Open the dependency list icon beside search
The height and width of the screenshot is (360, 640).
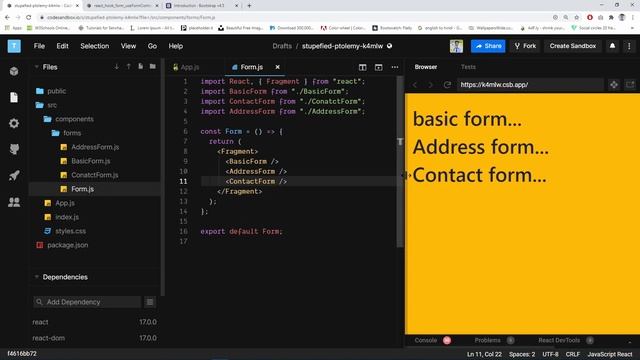pos(150,302)
